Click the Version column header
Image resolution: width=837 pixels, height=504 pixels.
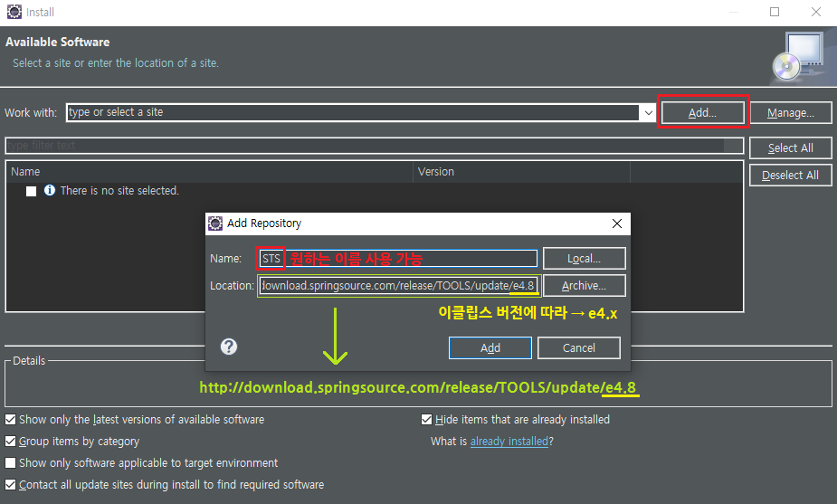point(521,172)
